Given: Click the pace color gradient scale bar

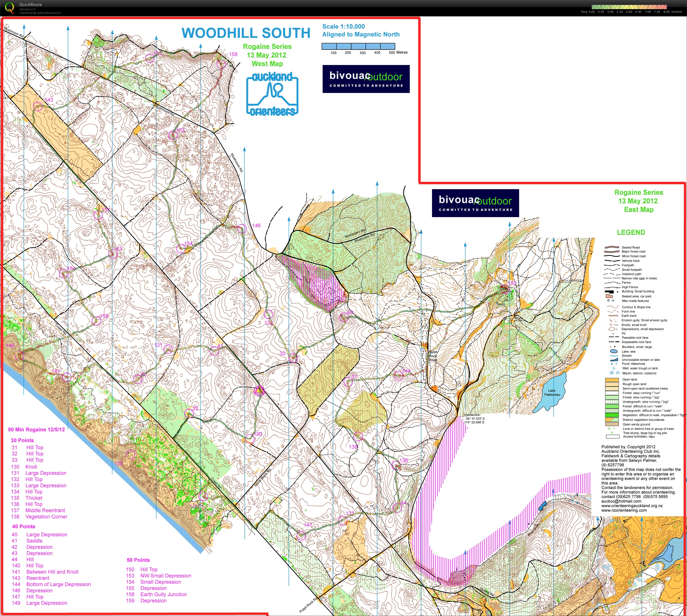Looking at the screenshot, I should pyautogui.click(x=629, y=7).
